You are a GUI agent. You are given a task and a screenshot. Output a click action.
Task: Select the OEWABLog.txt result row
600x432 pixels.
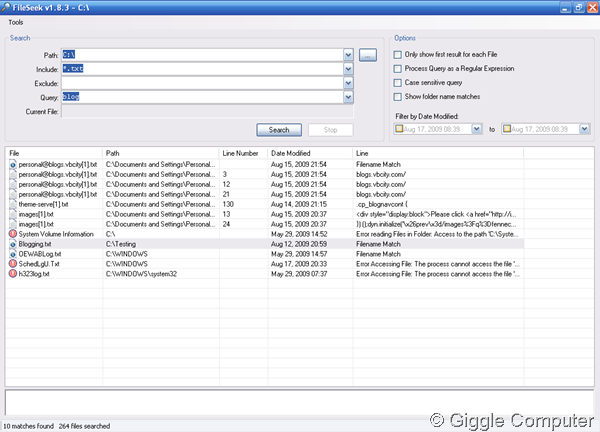point(265,254)
